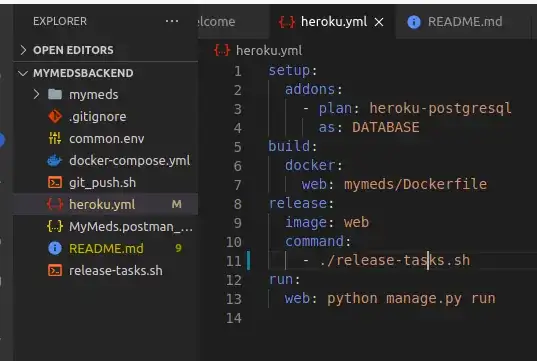537x361 pixels.
Task: Click the M modified badge on heroku.yml
Action: click(x=176, y=204)
